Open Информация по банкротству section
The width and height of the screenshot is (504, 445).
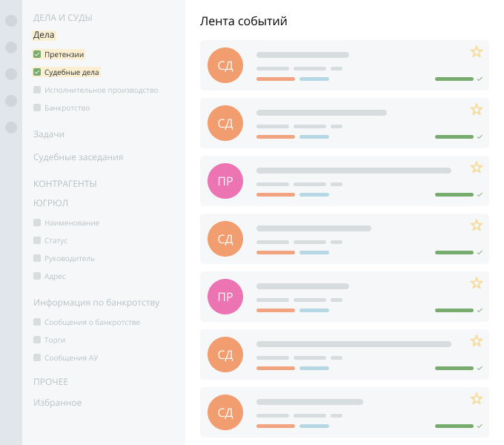(96, 303)
